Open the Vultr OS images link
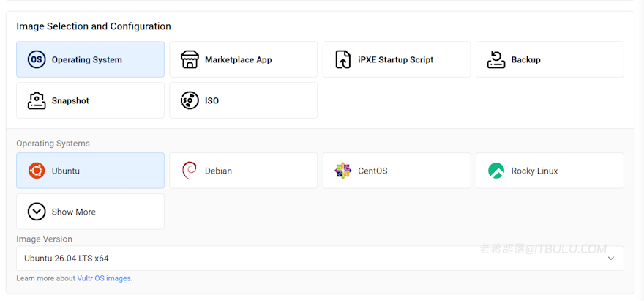The height and width of the screenshot is (301, 644). pyautogui.click(x=105, y=278)
